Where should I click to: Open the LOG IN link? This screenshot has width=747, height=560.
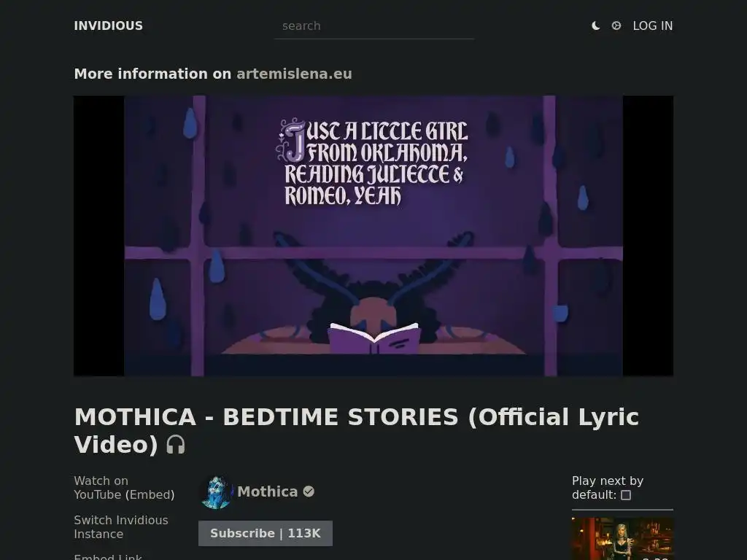pyautogui.click(x=653, y=26)
